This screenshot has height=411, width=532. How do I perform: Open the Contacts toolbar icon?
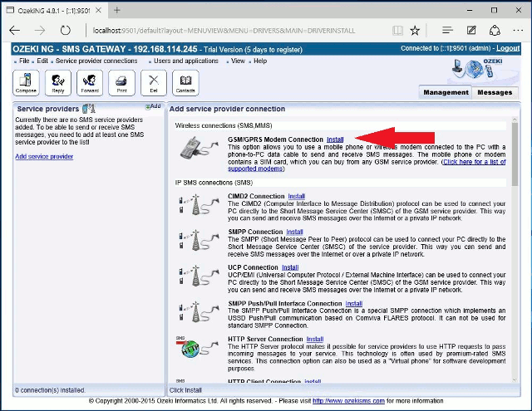click(x=185, y=83)
